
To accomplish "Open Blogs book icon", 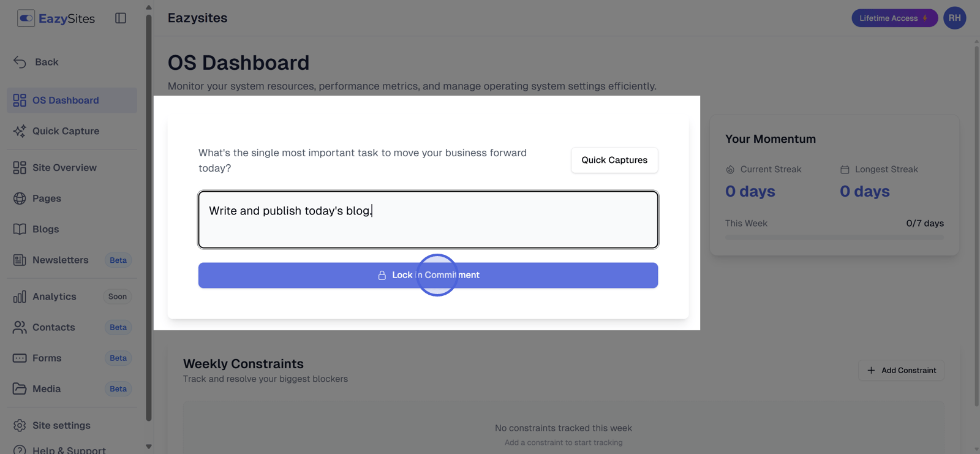I will coord(20,229).
